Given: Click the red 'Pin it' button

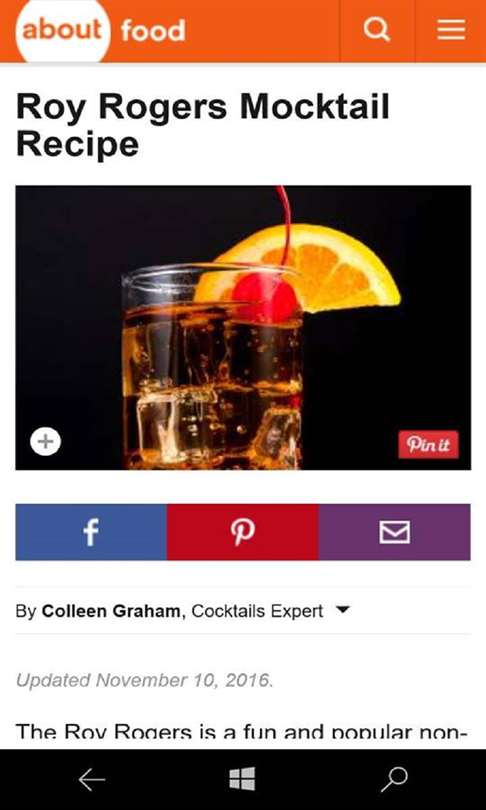Looking at the screenshot, I should [428, 444].
